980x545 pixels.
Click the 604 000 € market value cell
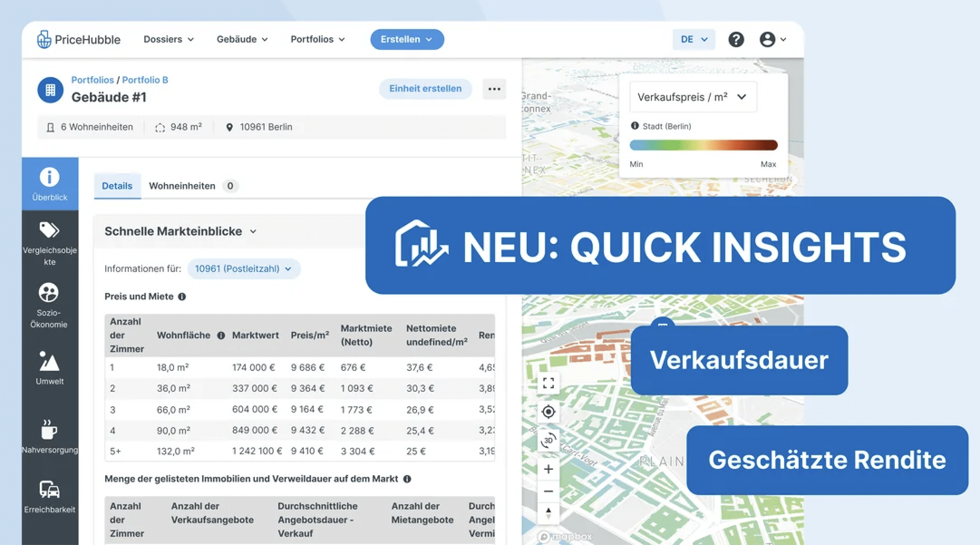click(254, 409)
